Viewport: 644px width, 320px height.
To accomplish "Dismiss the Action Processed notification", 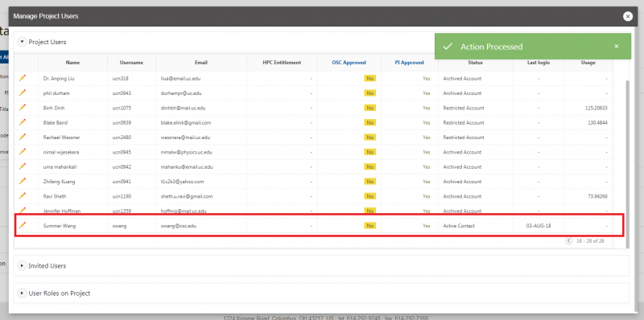I will coord(616,47).
